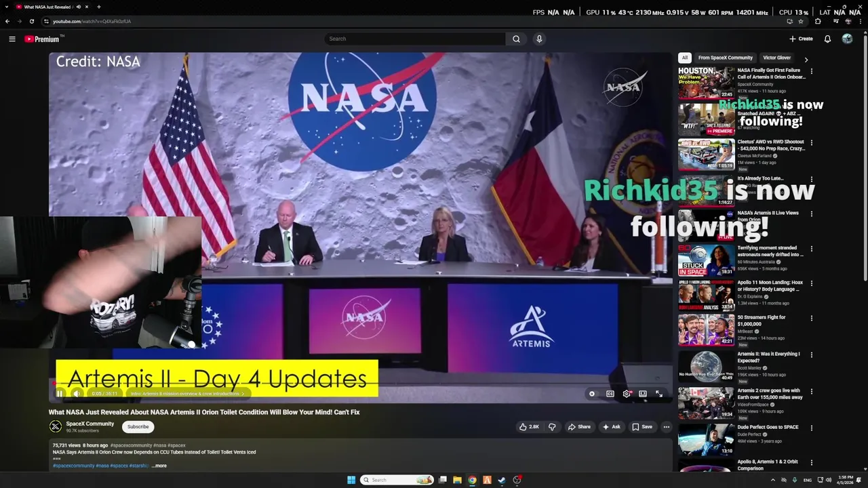Toggle closed captions in the player
The width and height of the screenshot is (868, 488).
(x=610, y=393)
